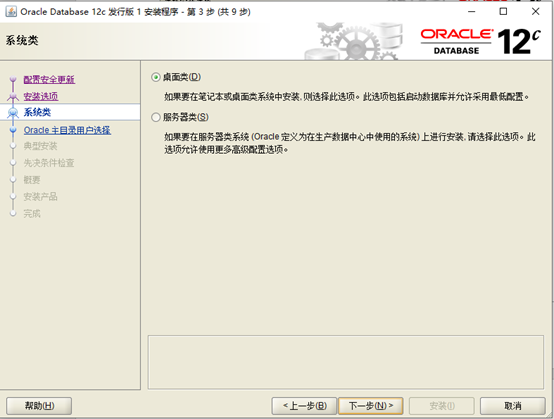This screenshot has height=419, width=554.
Task: Go back to 安装选项 step
Action: click(x=41, y=96)
